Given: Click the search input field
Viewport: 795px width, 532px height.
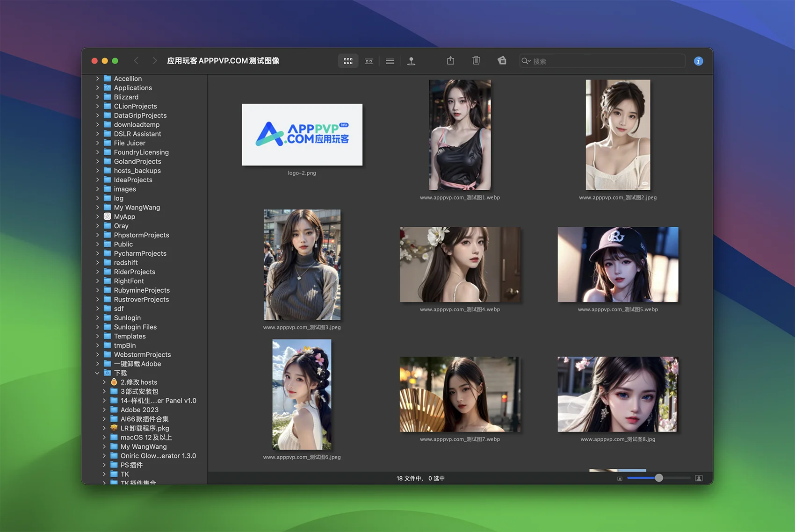Looking at the screenshot, I should 602,61.
